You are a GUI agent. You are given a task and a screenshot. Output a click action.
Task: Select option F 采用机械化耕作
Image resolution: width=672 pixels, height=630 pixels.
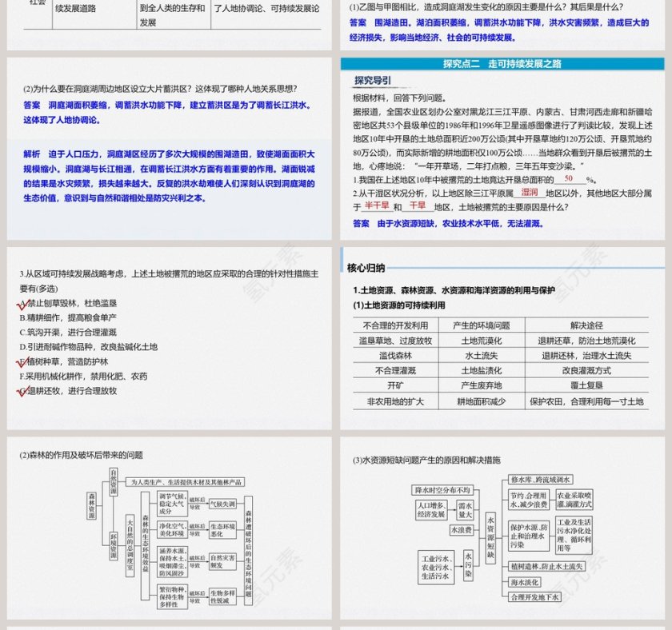(83, 376)
